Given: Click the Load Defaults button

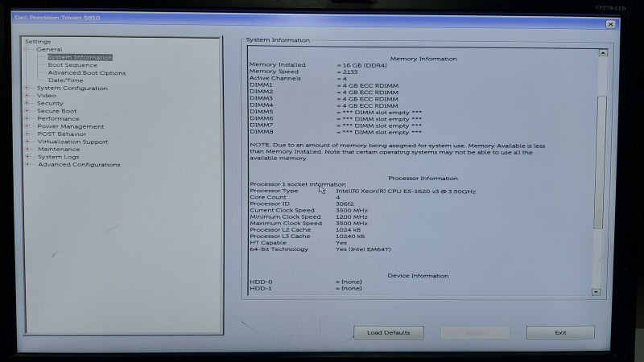Looking at the screenshot, I should click(389, 332).
